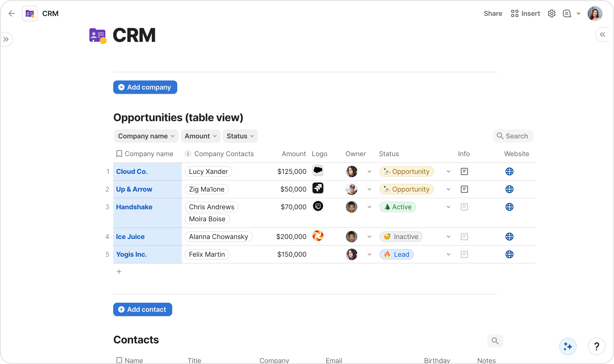Open the Company name filter dropdown

click(x=146, y=136)
